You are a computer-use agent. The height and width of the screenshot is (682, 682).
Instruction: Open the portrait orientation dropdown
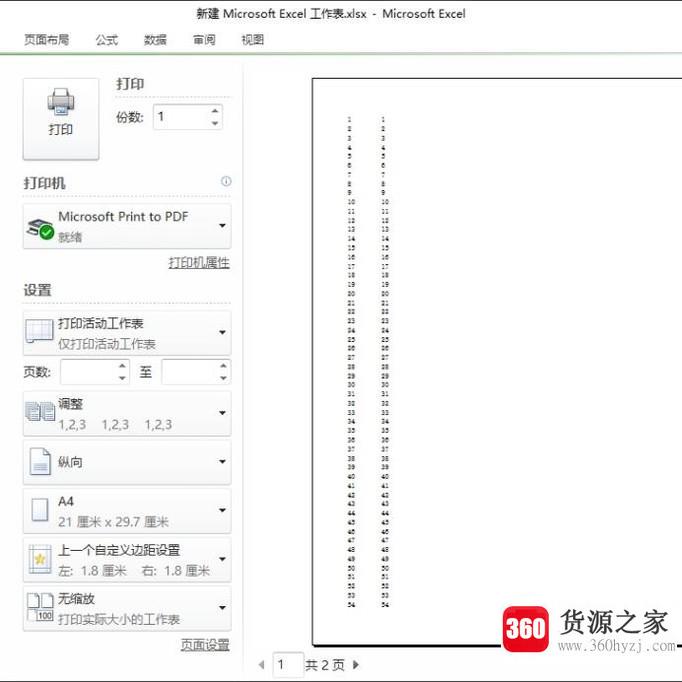click(127, 462)
